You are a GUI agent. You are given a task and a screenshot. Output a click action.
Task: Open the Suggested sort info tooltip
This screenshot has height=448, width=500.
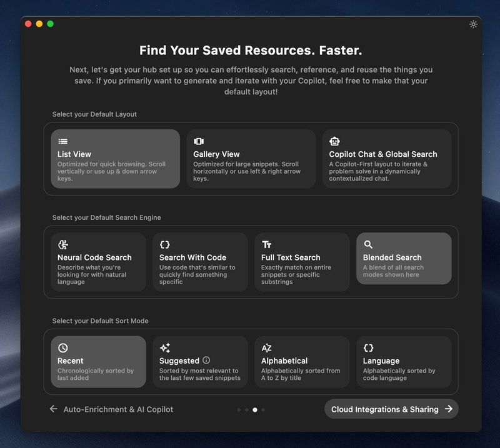point(206,361)
